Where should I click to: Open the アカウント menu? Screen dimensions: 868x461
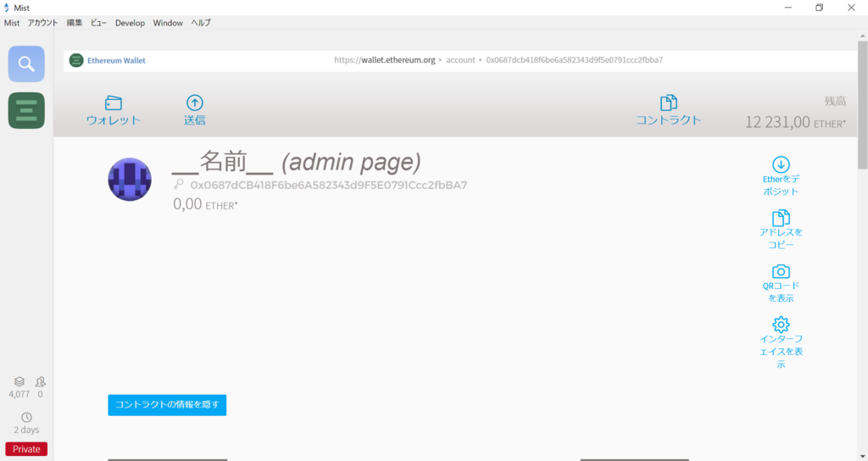click(x=42, y=23)
